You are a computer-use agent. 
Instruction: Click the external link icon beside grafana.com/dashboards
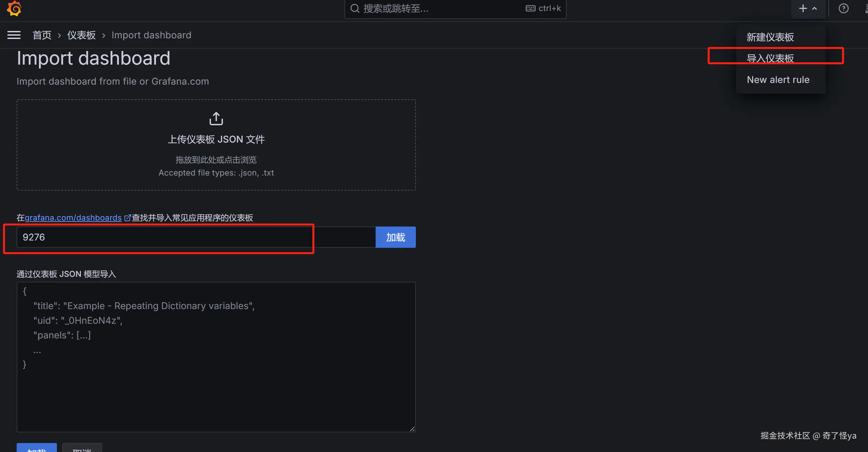click(127, 218)
